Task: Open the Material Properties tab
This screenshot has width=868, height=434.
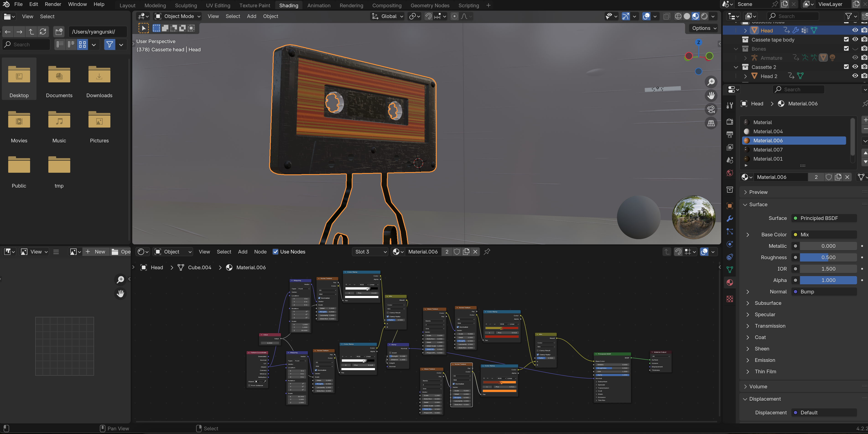Action: (x=730, y=282)
